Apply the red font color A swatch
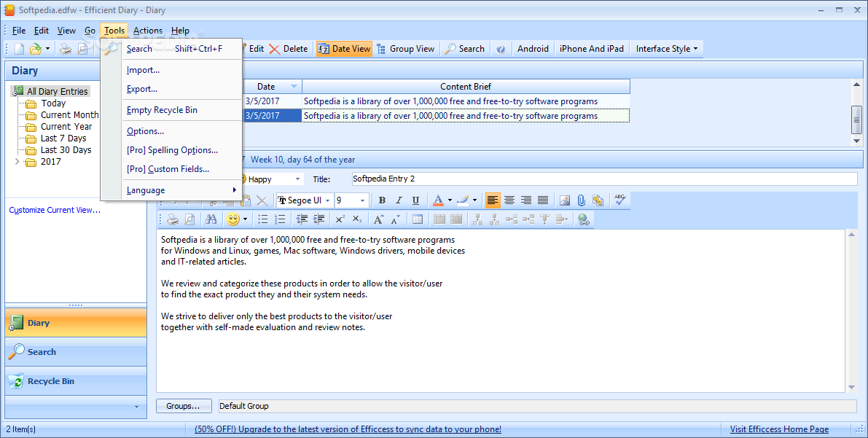 438,200
